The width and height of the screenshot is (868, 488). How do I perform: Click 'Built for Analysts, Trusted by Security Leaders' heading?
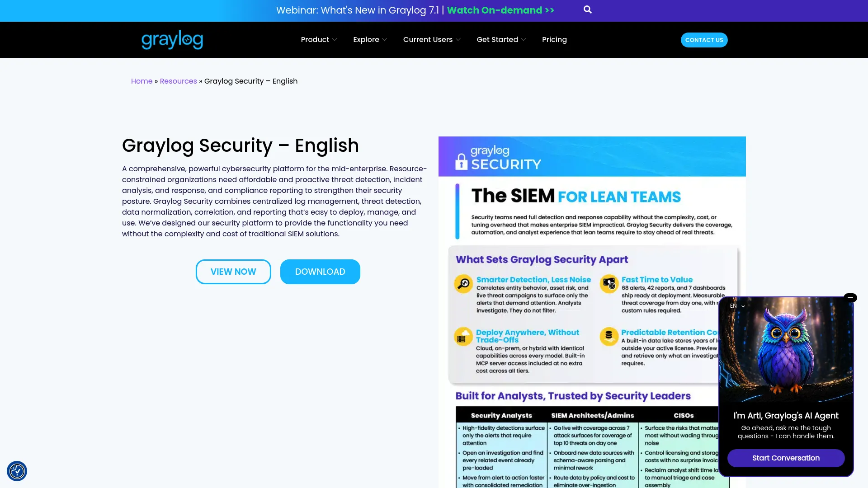tap(573, 396)
